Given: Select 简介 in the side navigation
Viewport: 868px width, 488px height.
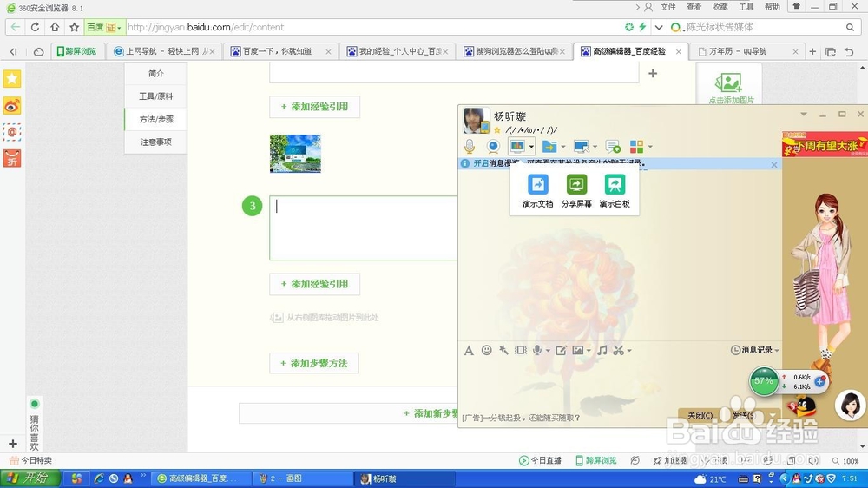Looking at the screenshot, I should pyautogui.click(x=156, y=74).
